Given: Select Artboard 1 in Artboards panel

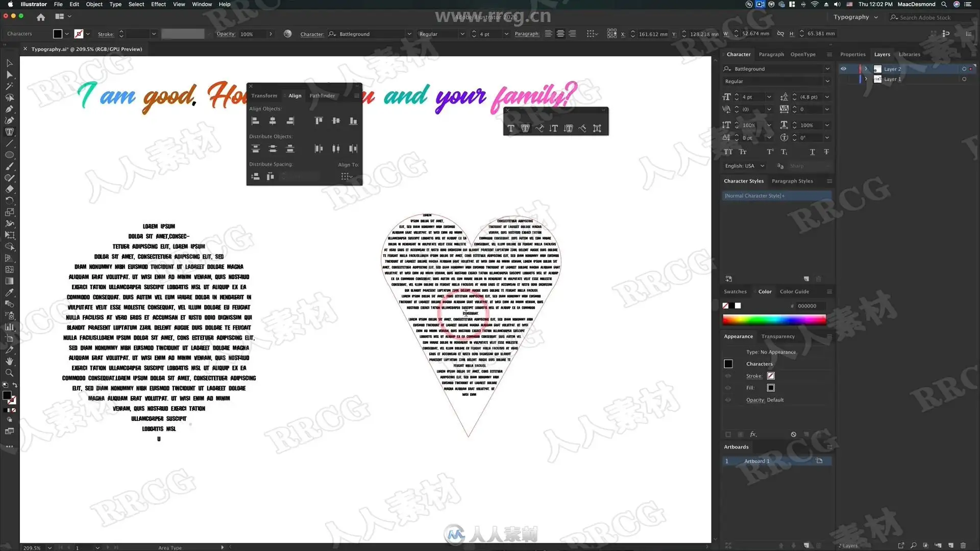Looking at the screenshot, I should [x=756, y=461].
